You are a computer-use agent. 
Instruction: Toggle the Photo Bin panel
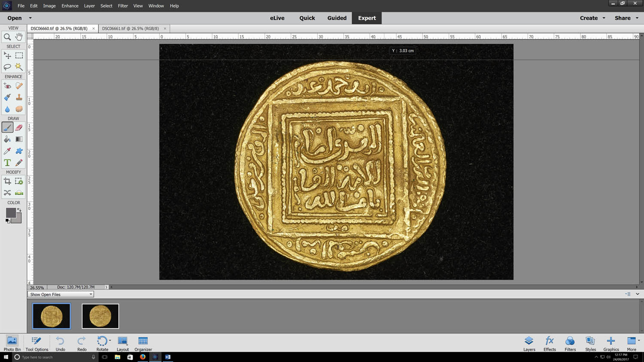coord(12,344)
